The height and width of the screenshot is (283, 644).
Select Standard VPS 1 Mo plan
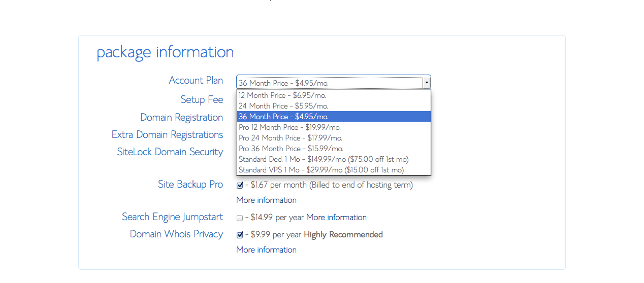(x=334, y=170)
